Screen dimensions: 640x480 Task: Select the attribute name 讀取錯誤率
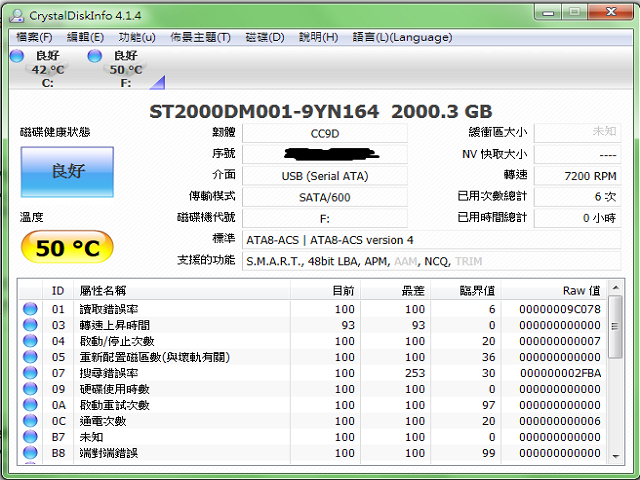[x=109, y=309]
